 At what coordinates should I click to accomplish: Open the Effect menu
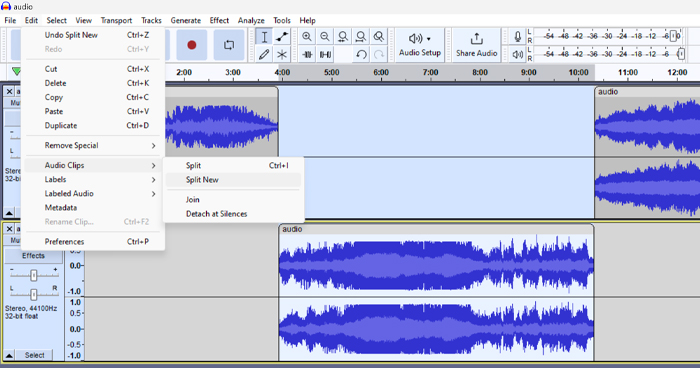click(219, 21)
